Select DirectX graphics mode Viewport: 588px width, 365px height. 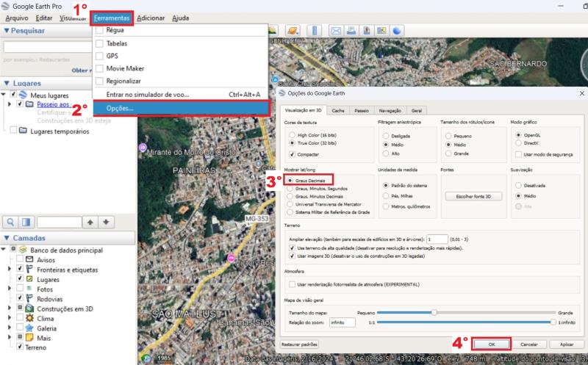[x=518, y=143]
